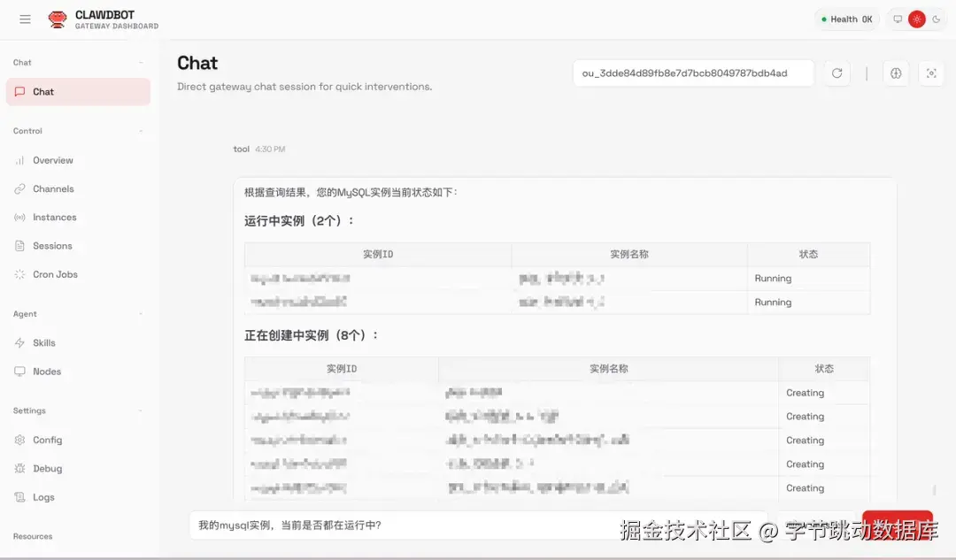Click the Debug bug icon
This screenshot has height=560, width=956.
(x=19, y=469)
